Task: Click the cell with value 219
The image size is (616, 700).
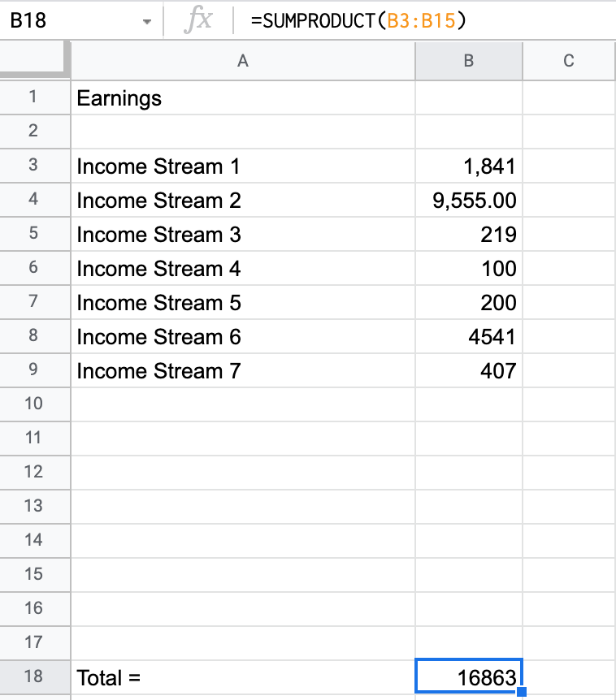Action: [x=469, y=234]
